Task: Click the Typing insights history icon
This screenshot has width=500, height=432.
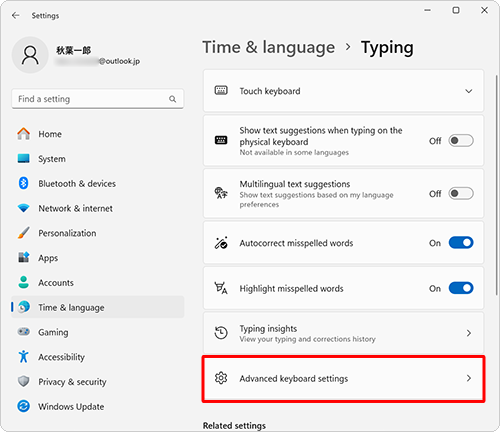Action: point(221,333)
